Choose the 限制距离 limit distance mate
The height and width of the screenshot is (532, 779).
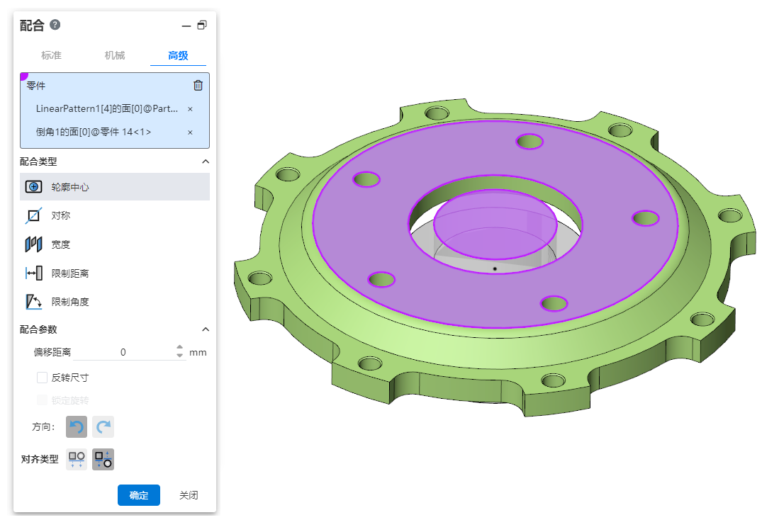pos(69,273)
